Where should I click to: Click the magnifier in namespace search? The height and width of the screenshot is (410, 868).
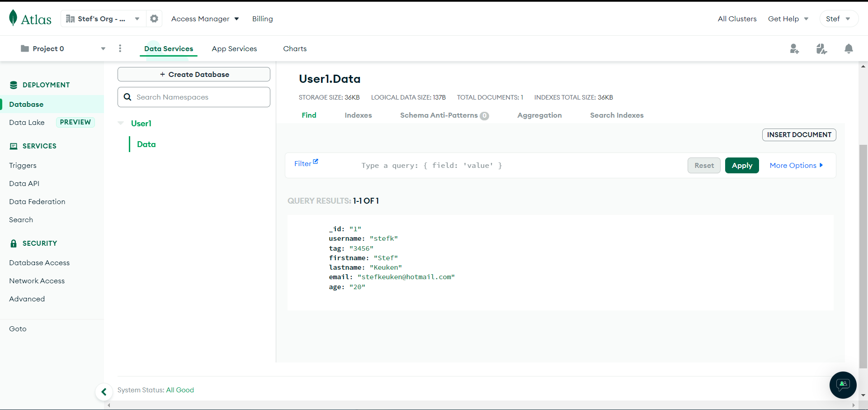[x=127, y=97]
